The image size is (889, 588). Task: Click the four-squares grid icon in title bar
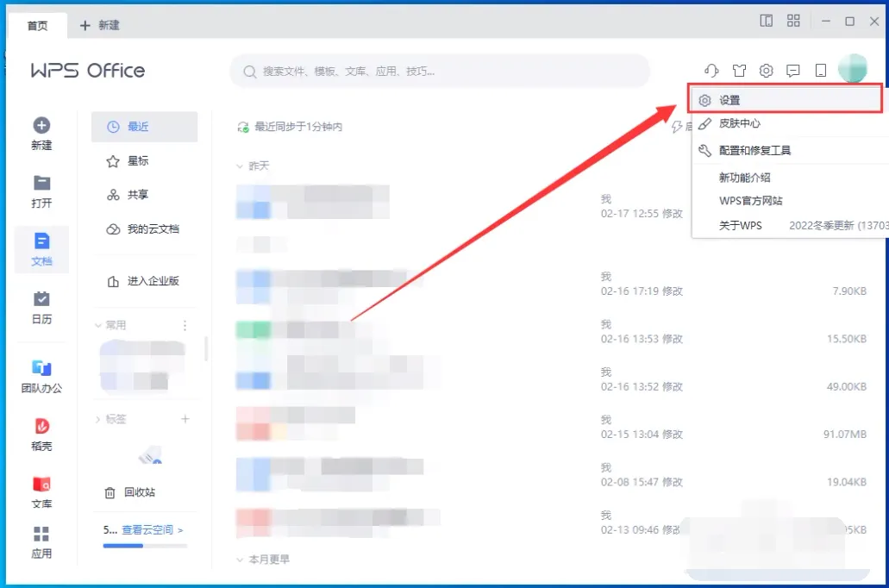(793, 21)
